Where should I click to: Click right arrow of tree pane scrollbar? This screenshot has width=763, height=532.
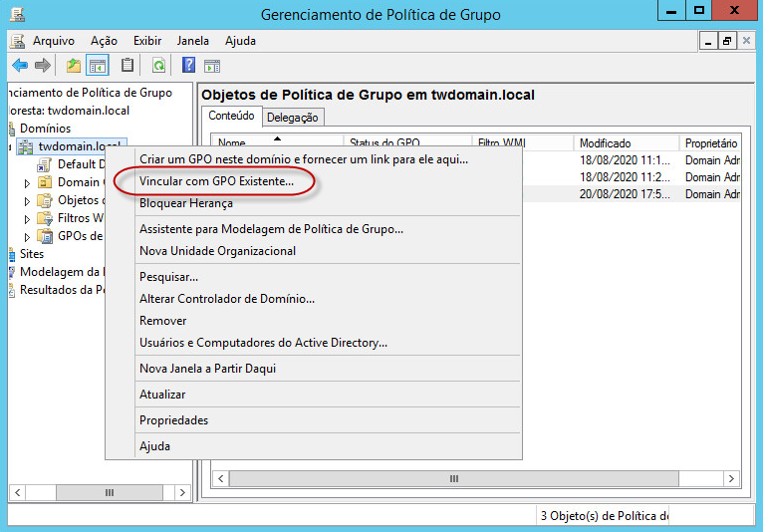[x=182, y=492]
